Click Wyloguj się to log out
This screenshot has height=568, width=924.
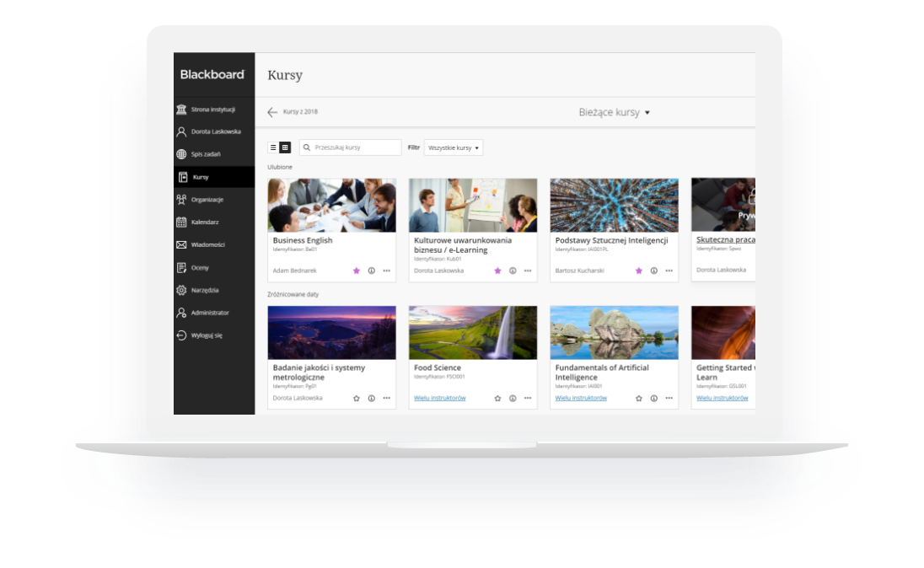click(x=207, y=335)
